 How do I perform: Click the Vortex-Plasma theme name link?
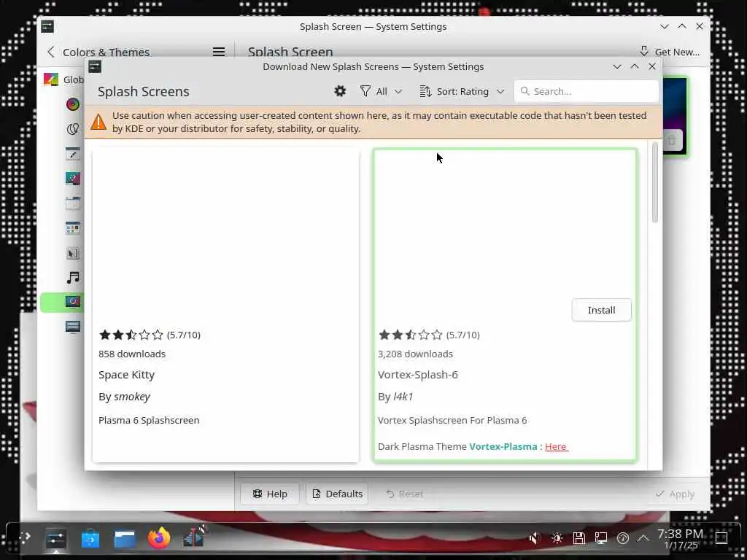pos(503,447)
